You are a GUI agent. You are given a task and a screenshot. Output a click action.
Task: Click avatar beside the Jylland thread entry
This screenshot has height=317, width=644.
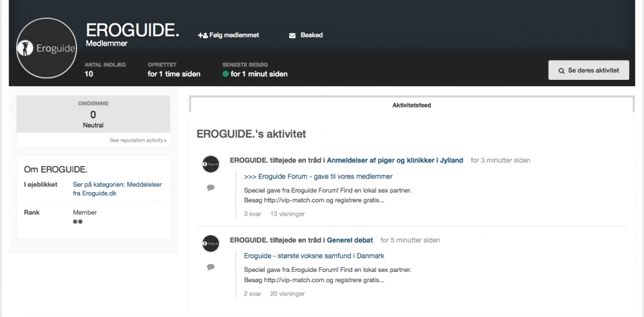pos(211,164)
